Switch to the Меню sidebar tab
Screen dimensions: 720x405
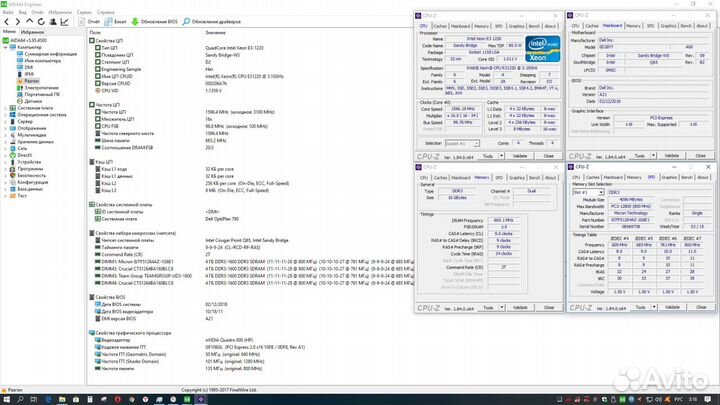(9, 32)
